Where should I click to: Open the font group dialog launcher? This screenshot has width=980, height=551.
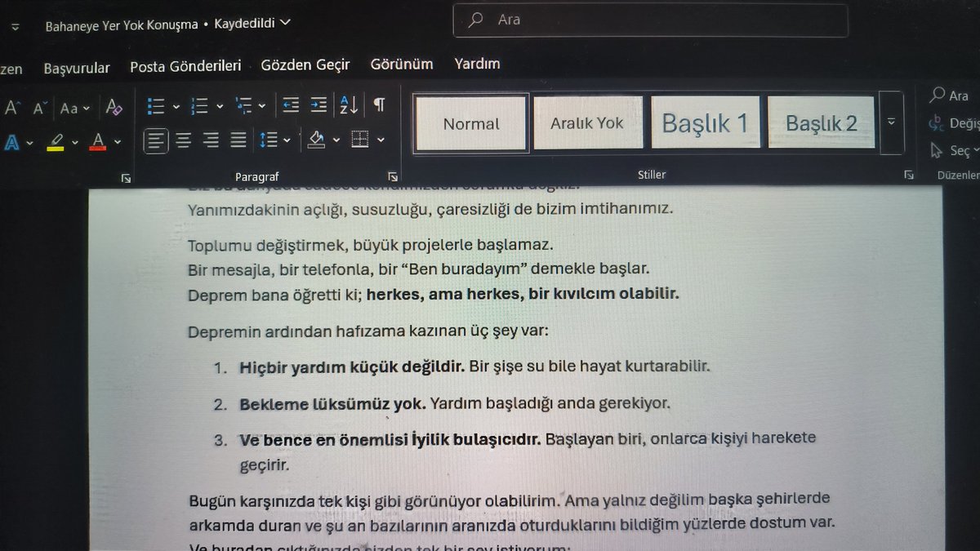[x=127, y=177]
